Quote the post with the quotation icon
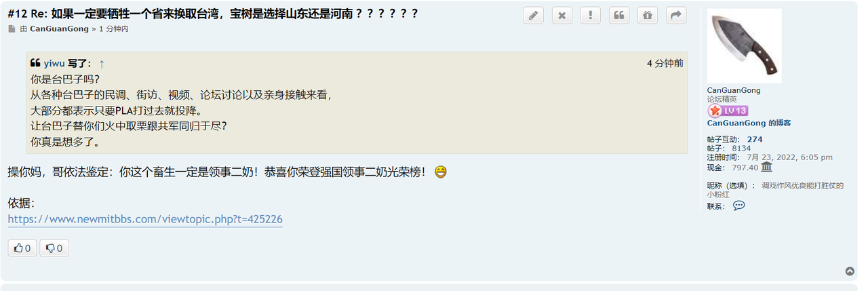Image resolution: width=868 pixels, height=291 pixels. [619, 16]
